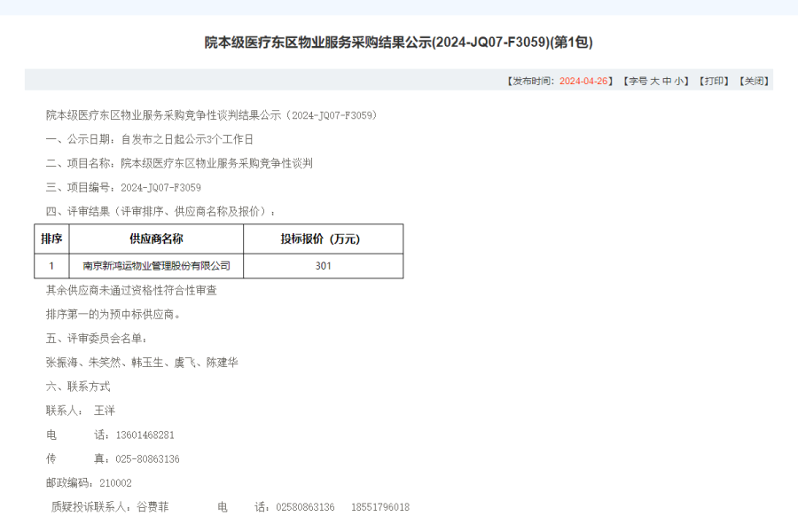Click the project number line 三、项目编号
Viewport: 798px width, 532px height.
(x=123, y=188)
